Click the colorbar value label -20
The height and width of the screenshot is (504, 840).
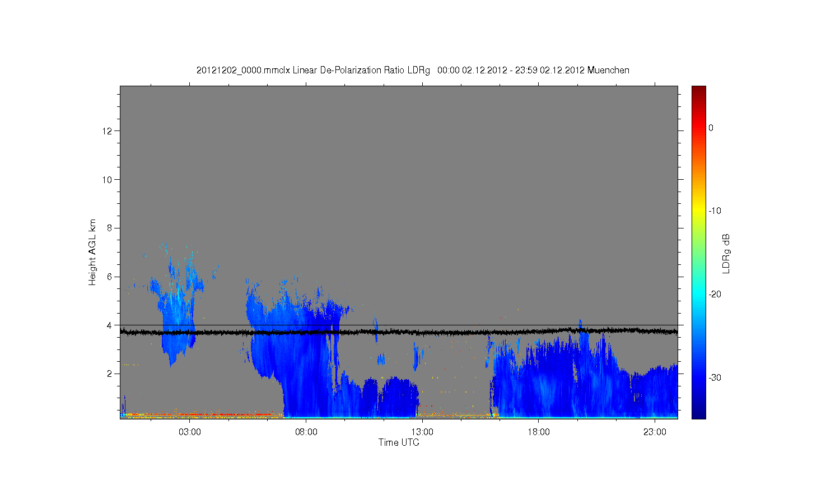(715, 295)
